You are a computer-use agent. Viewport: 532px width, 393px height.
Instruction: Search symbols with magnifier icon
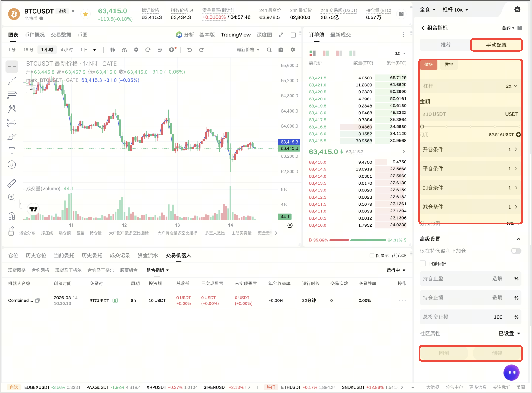tap(269, 50)
